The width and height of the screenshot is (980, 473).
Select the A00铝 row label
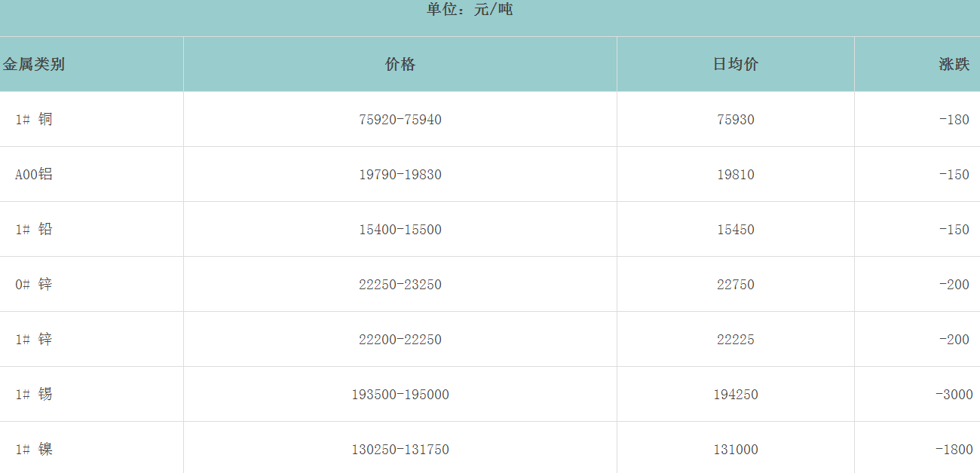(34, 174)
